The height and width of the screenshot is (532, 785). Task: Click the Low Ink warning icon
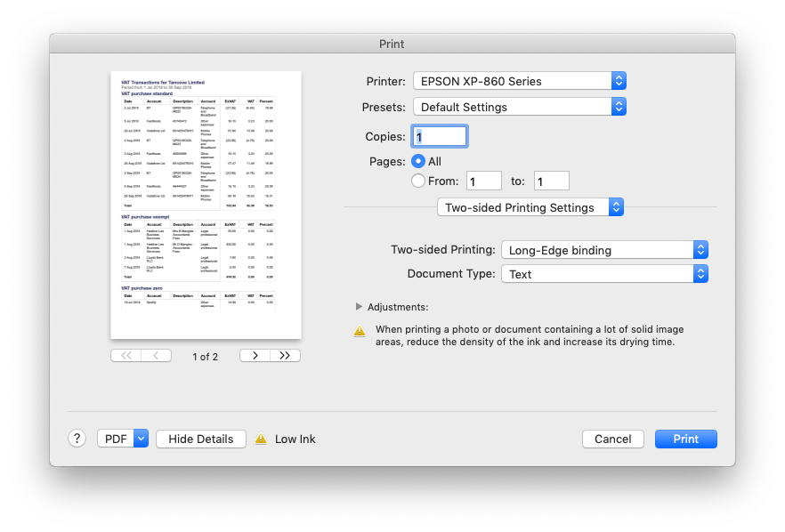pos(264,439)
